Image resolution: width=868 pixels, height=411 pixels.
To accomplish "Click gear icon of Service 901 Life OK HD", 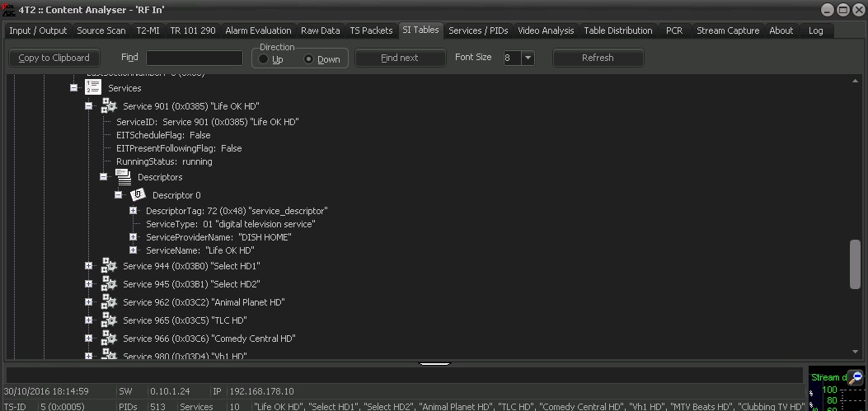I will (x=109, y=105).
